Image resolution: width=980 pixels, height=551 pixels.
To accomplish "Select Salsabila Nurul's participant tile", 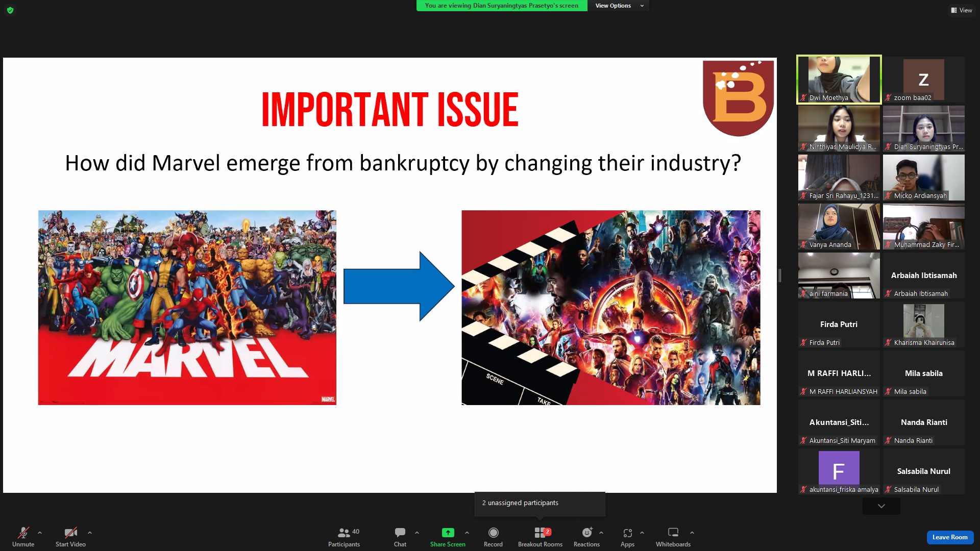I will (924, 471).
